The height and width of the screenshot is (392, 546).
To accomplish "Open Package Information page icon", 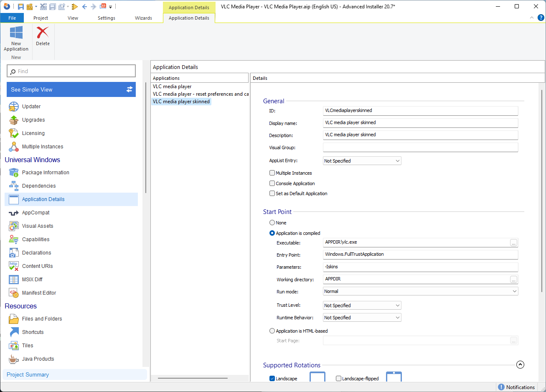I will (x=14, y=173).
